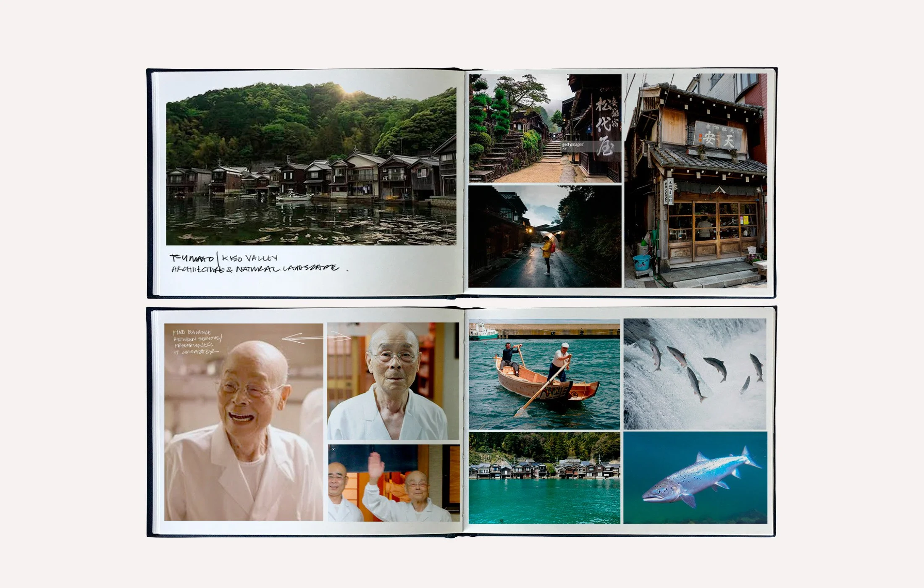Viewport: 924px width, 588px height.
Task: Select the serious chef in glasses portrait
Action: pos(393,381)
